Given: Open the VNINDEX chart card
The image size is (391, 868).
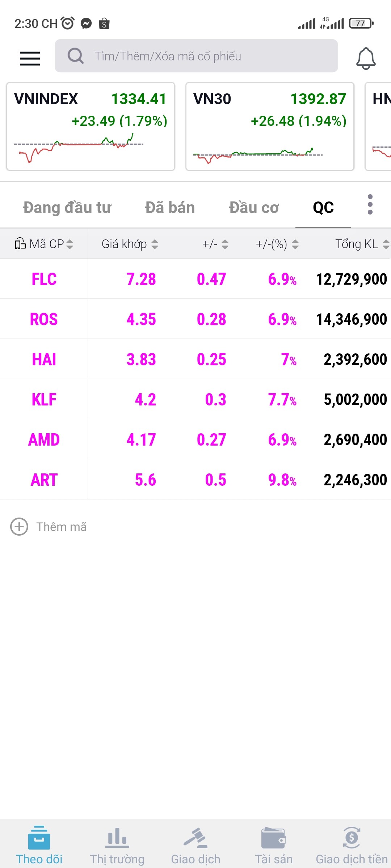Looking at the screenshot, I should coord(91,126).
